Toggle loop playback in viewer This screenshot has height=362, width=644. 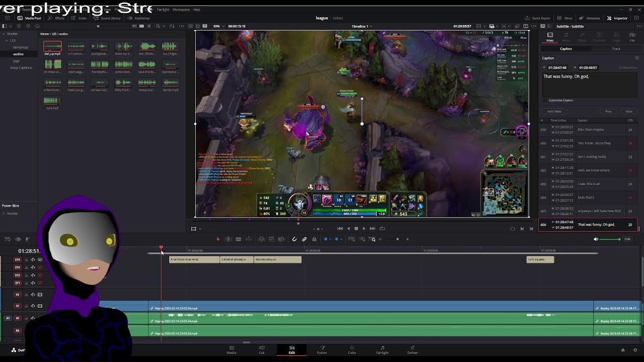(x=382, y=228)
